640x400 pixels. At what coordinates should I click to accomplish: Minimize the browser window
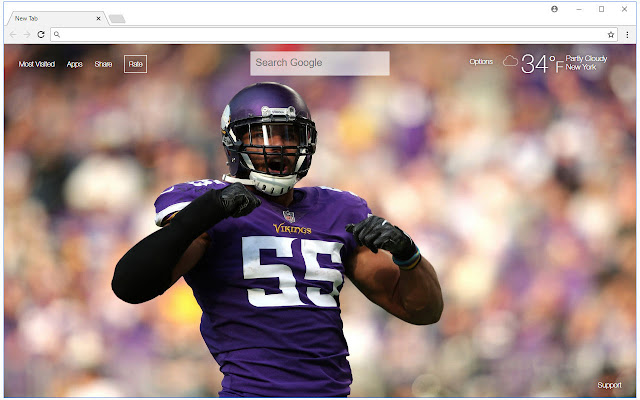pyautogui.click(x=579, y=9)
